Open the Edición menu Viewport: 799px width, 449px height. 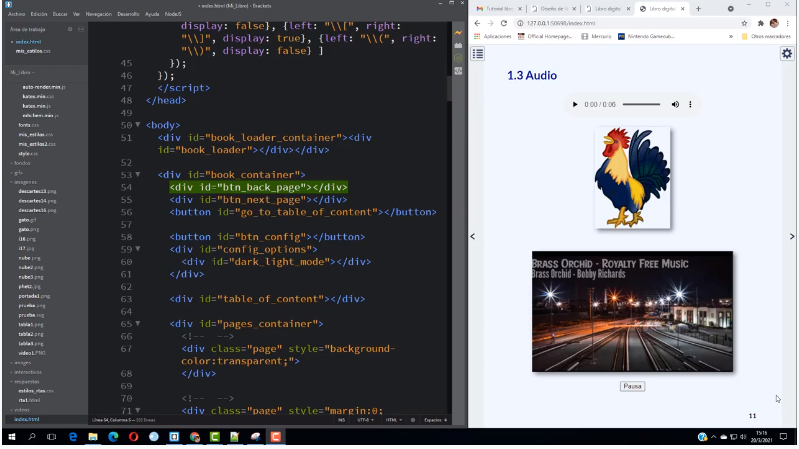(39, 14)
